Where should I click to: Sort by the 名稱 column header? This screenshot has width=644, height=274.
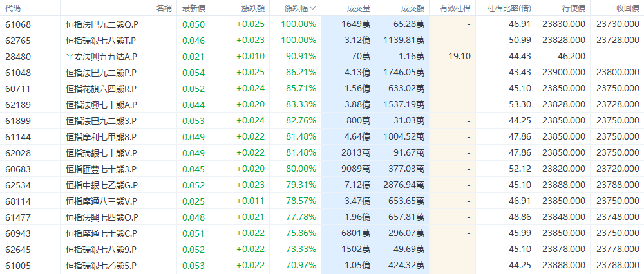[x=164, y=8]
